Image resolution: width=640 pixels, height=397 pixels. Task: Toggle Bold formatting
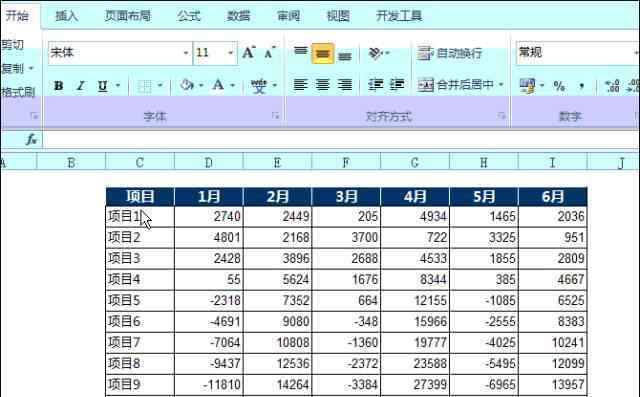58,86
